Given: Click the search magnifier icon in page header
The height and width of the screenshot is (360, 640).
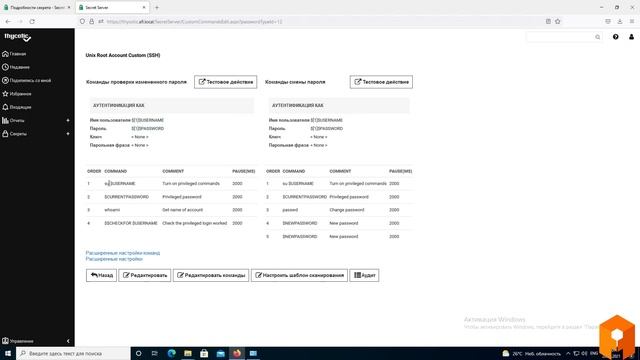Looking at the screenshot, I should coord(597,37).
